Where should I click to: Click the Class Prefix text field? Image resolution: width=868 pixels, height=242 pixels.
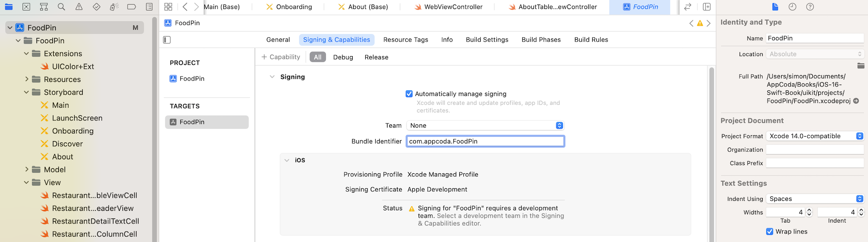click(x=815, y=163)
